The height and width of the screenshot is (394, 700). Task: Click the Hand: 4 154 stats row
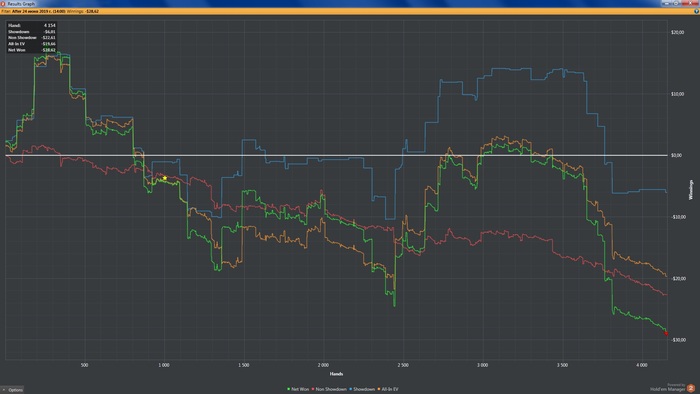click(x=32, y=26)
